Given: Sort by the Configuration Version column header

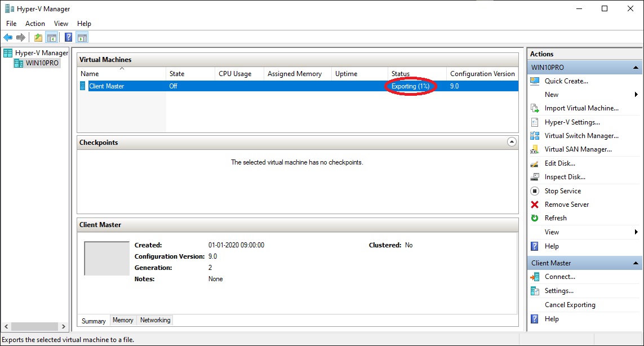Looking at the screenshot, I should pos(483,74).
